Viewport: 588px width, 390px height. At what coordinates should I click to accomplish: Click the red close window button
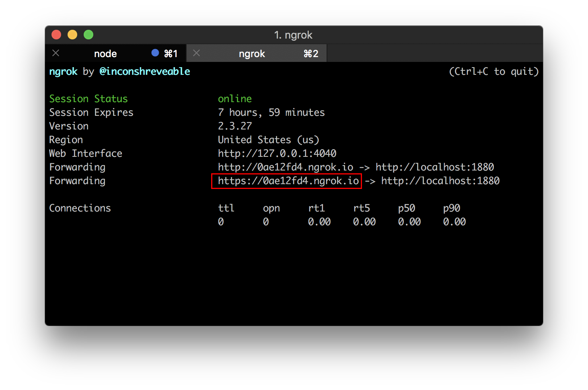(x=56, y=35)
